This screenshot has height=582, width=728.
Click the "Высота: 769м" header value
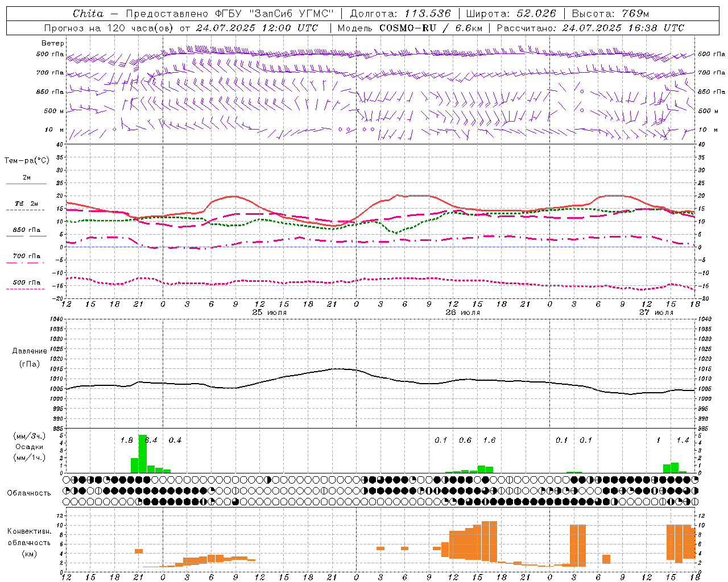[610, 14]
